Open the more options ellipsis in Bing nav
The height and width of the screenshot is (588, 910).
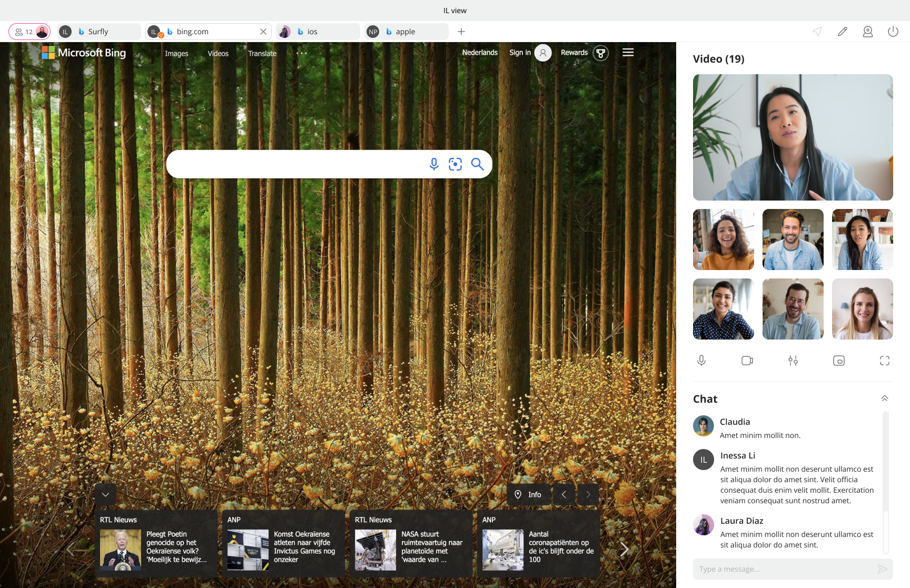tap(301, 53)
